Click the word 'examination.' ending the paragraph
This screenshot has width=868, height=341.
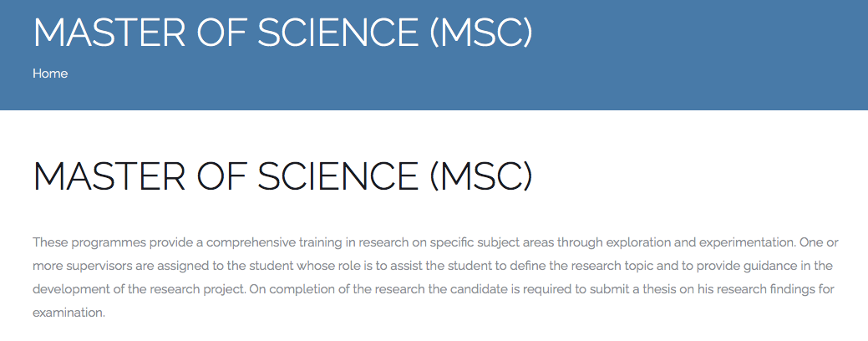(69, 313)
